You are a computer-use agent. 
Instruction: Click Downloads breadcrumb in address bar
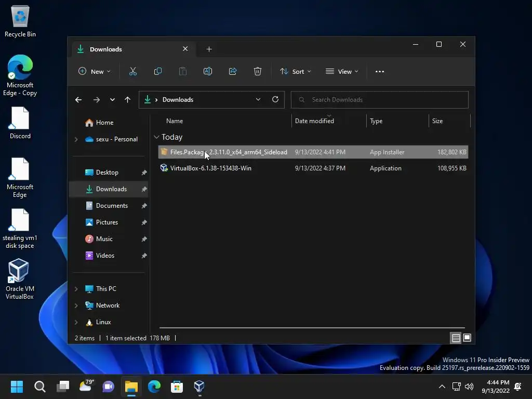tap(178, 100)
